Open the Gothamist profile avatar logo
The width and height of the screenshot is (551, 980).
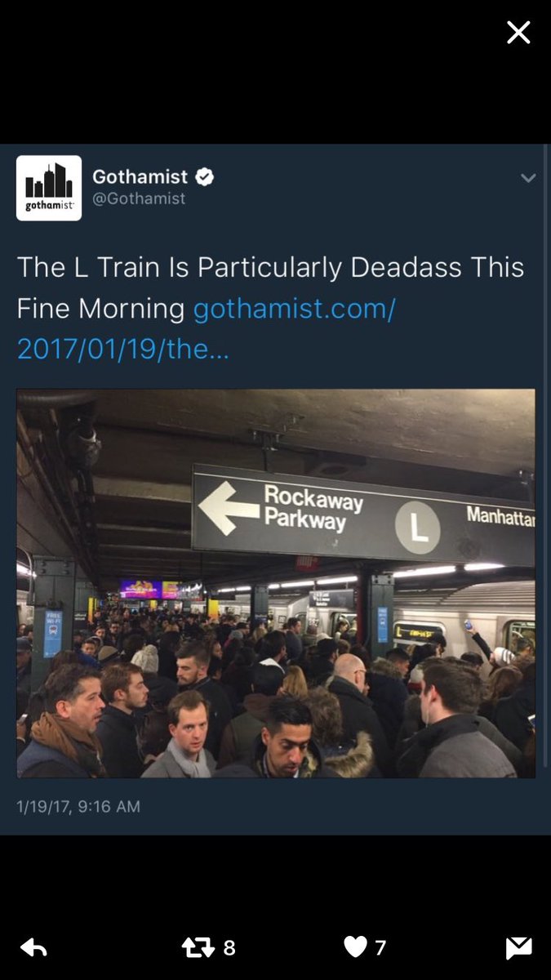[x=49, y=188]
